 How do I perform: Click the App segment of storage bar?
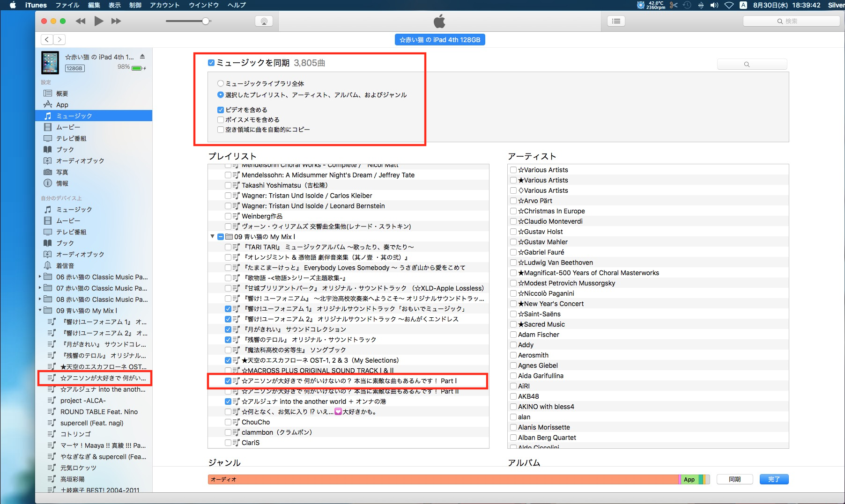pos(689,479)
